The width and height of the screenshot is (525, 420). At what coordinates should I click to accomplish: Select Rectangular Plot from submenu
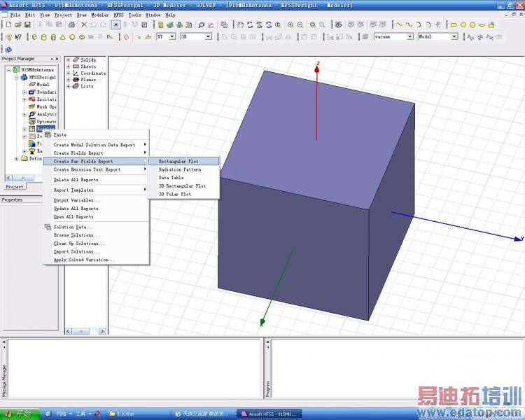(x=184, y=161)
